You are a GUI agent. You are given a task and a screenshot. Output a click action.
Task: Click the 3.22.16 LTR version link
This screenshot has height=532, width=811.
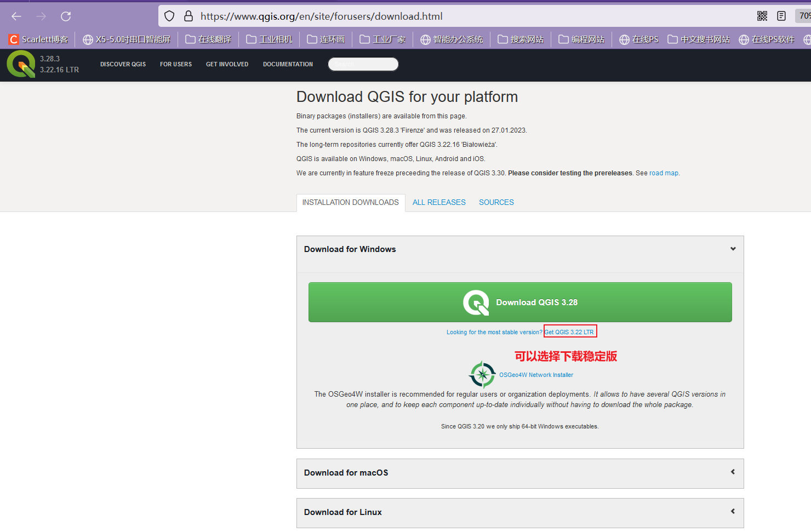(59, 70)
